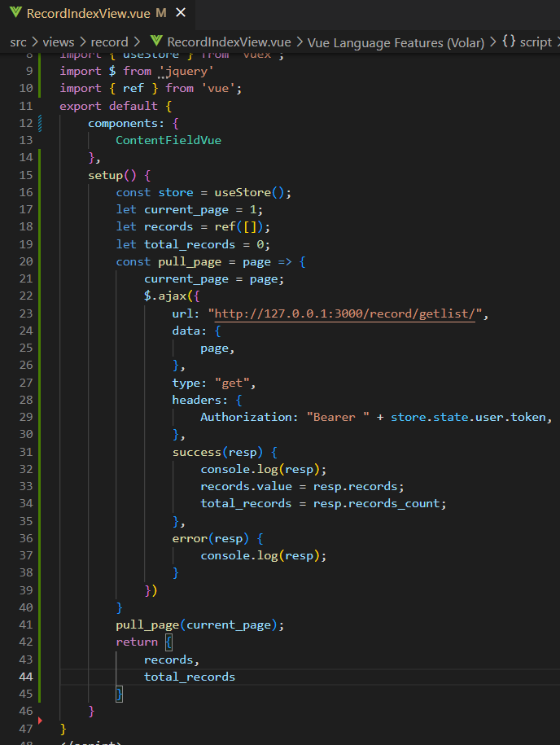This screenshot has width=560, height=745.
Task: Click 'ref([])' on line 18
Action: click(x=239, y=227)
